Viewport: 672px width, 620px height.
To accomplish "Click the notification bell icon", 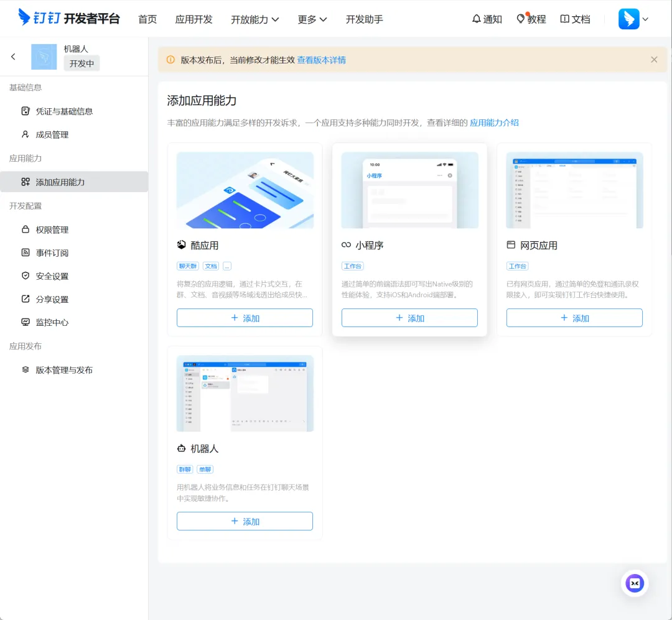I will click(x=476, y=19).
